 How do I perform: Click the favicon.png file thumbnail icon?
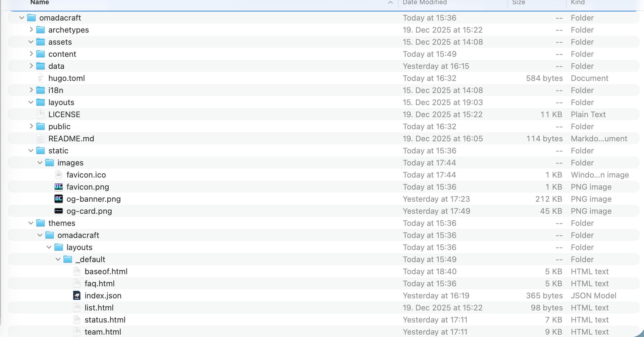[x=59, y=187]
